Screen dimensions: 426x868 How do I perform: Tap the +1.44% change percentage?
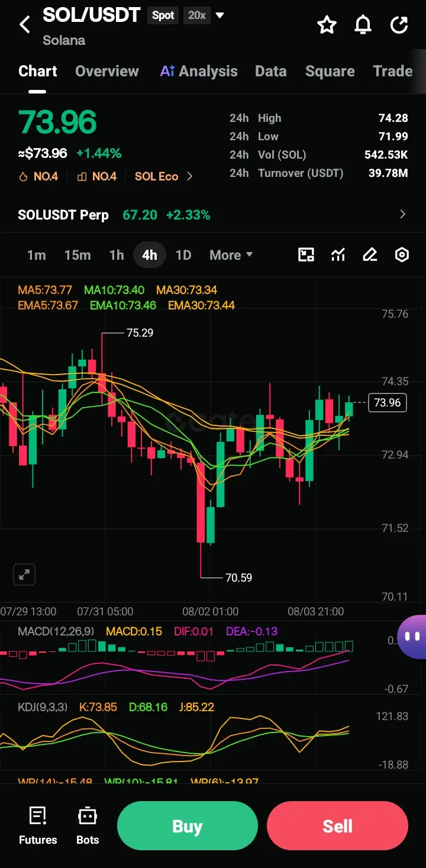pos(99,153)
